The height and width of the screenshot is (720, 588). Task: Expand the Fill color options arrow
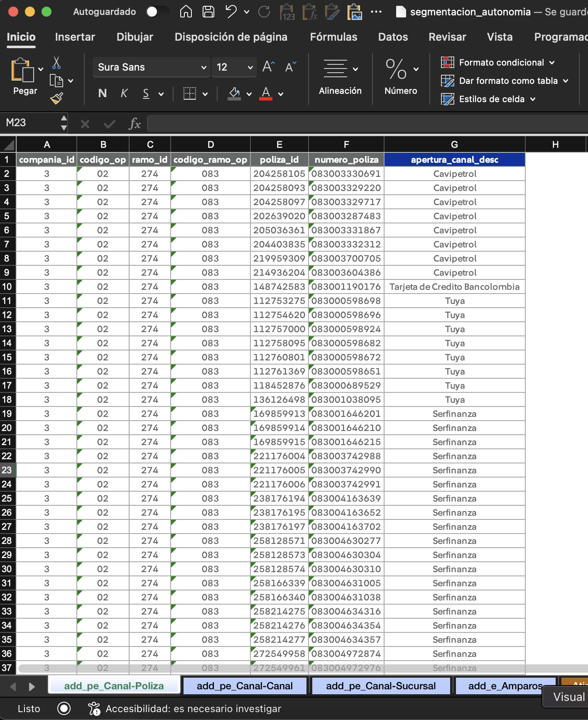point(249,94)
